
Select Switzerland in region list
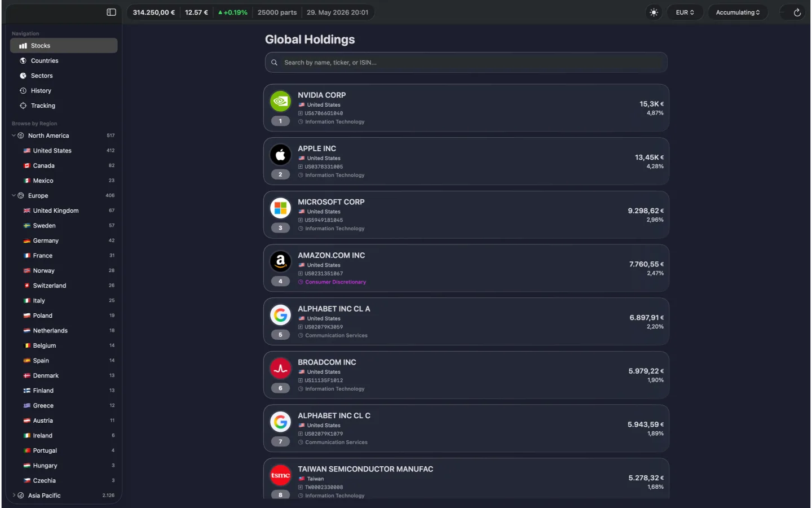[x=64, y=286]
